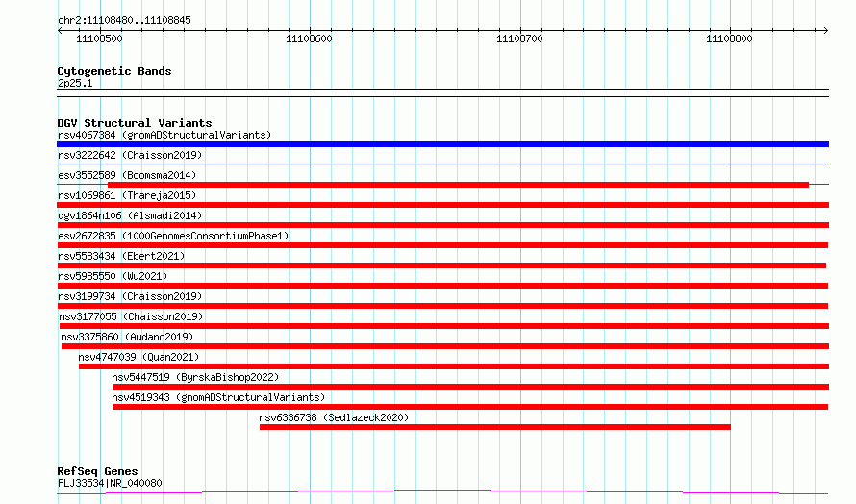Click the 11108700 ruler position label

click(519, 38)
